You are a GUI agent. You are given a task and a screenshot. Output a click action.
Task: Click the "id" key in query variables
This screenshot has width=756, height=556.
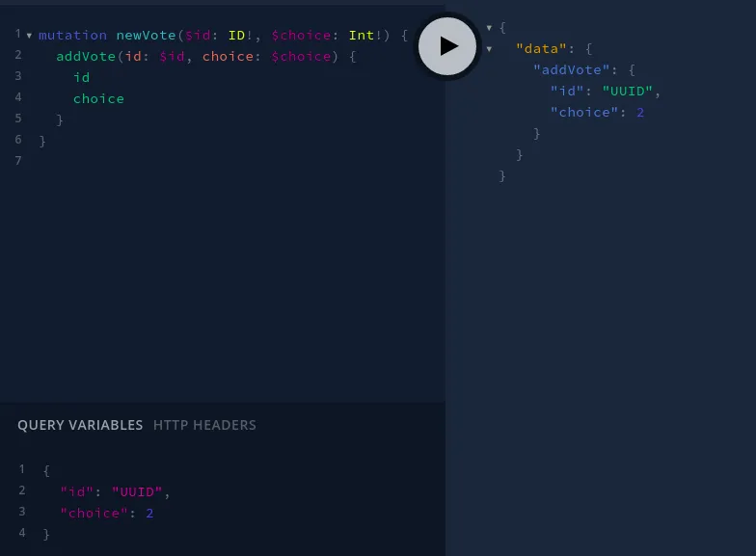coord(77,491)
